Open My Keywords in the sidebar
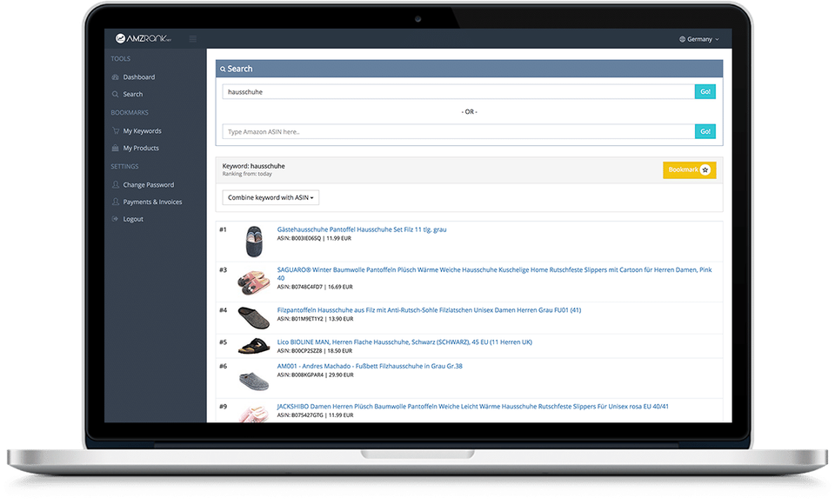835x504 pixels. click(142, 131)
